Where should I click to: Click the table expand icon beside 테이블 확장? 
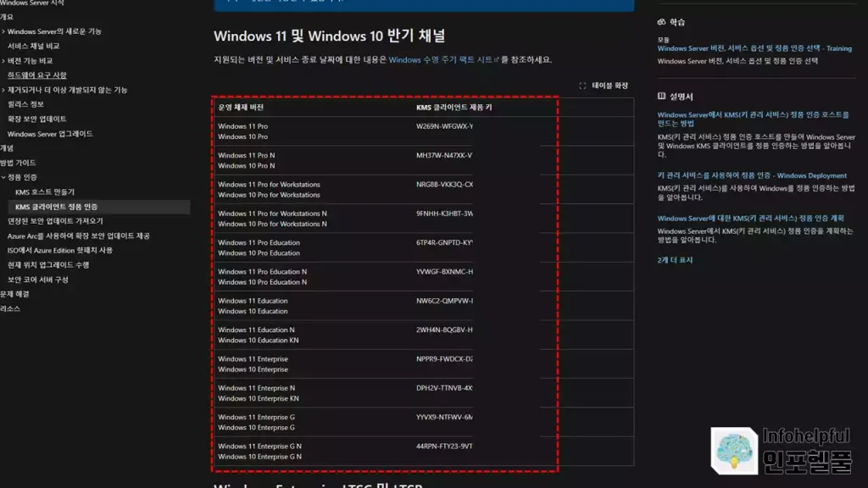[x=582, y=86]
